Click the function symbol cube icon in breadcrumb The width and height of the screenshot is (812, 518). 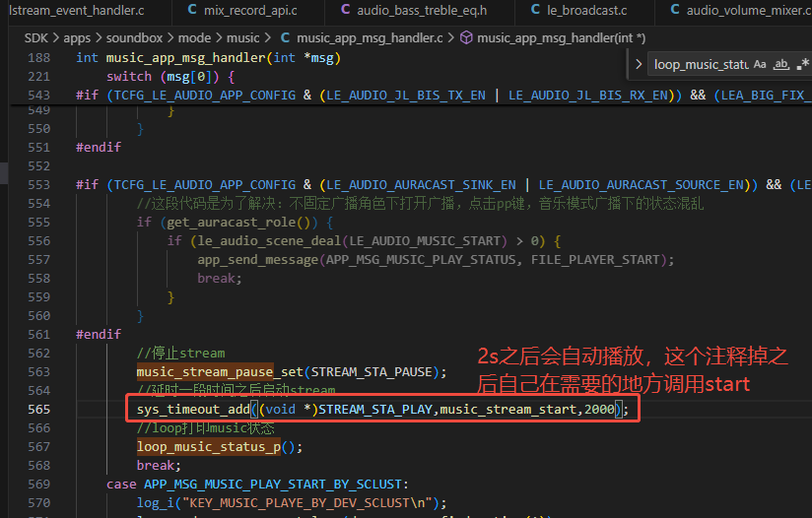tap(466, 37)
